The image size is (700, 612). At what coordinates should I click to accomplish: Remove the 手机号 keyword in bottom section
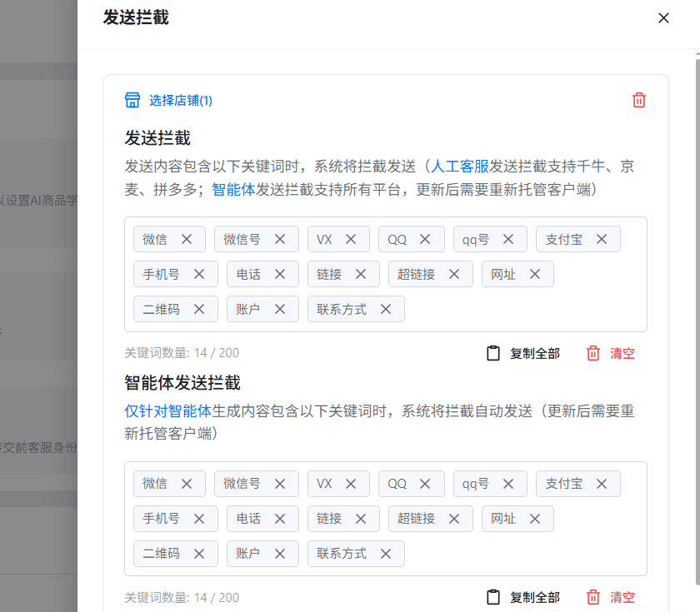(x=199, y=518)
